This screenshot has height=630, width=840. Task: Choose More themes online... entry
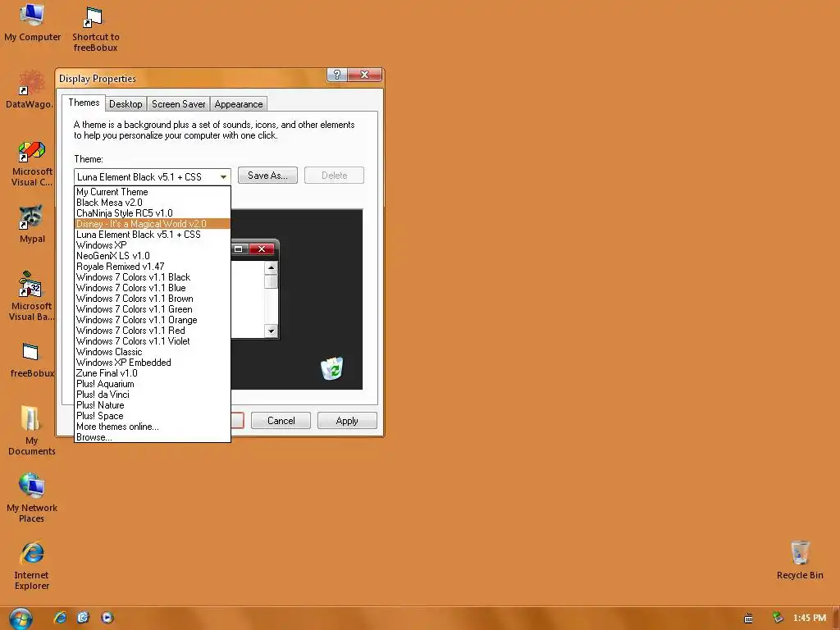(152, 427)
